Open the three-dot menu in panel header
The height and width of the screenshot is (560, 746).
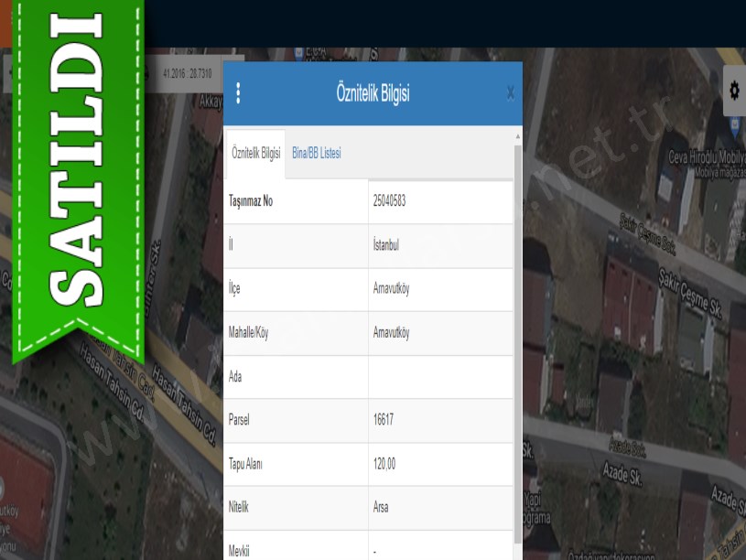coord(238,92)
